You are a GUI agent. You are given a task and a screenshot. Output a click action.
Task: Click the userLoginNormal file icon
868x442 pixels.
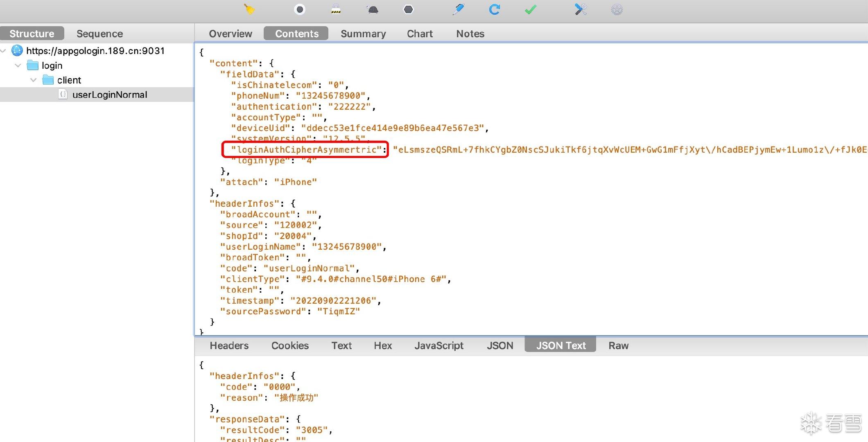point(63,95)
